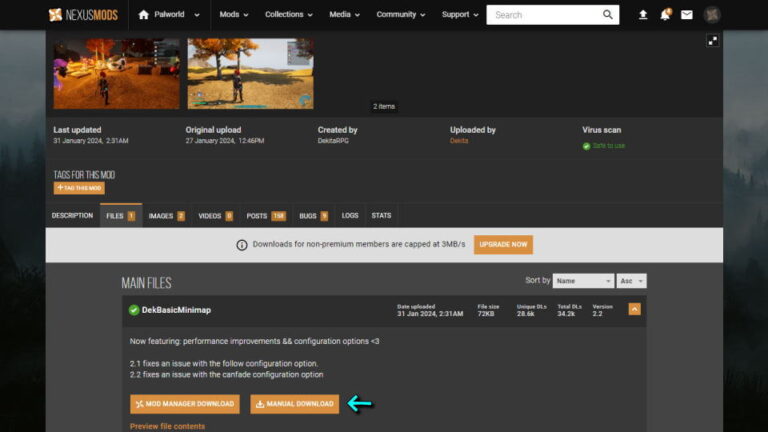Open the Preview file contents link

168,427
